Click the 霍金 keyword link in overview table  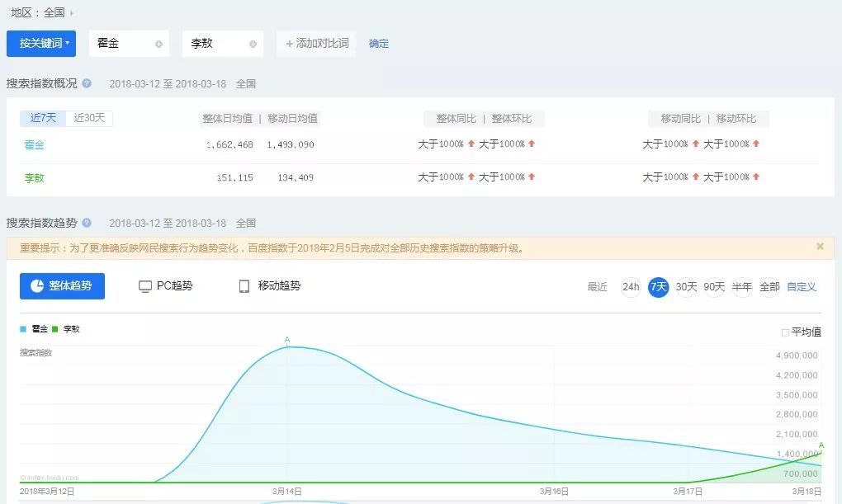34,145
